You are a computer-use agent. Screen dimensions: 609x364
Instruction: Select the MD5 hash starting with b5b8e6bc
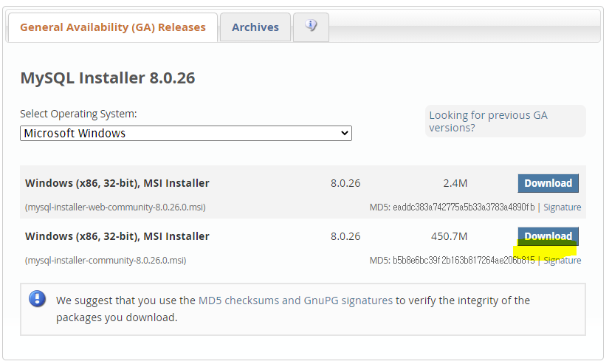[x=464, y=261]
